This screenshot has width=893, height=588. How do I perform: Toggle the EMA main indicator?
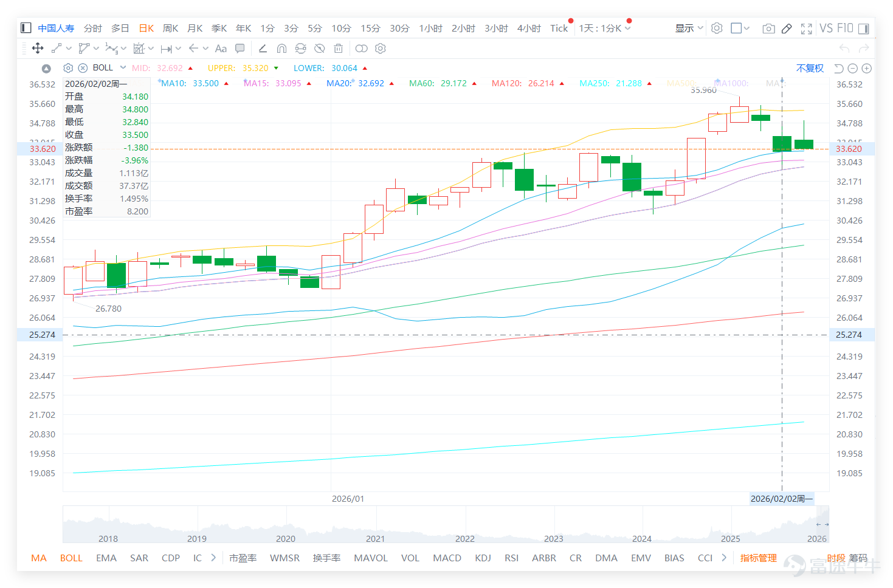point(106,558)
